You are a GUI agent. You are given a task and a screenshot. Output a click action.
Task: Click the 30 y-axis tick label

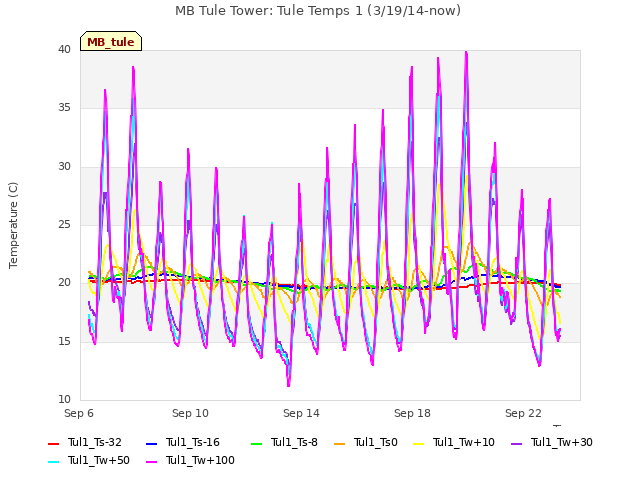click(64, 167)
